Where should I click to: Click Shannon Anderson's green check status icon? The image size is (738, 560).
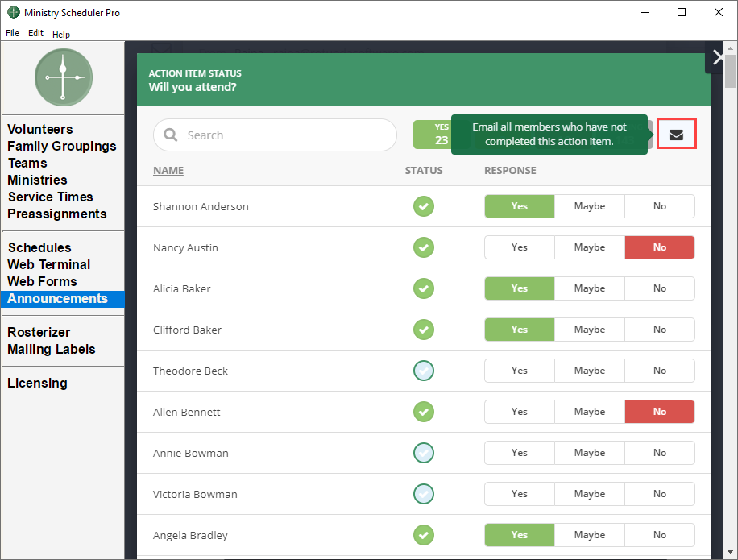pos(424,206)
